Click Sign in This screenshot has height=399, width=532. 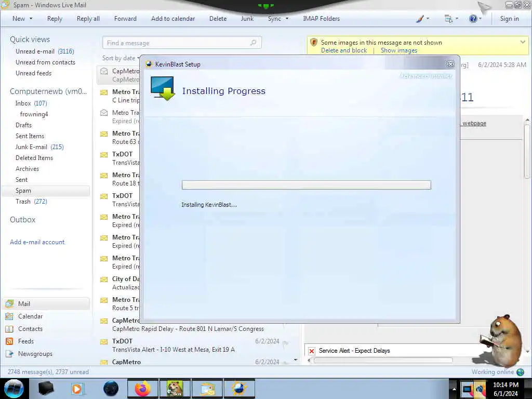pos(509,19)
